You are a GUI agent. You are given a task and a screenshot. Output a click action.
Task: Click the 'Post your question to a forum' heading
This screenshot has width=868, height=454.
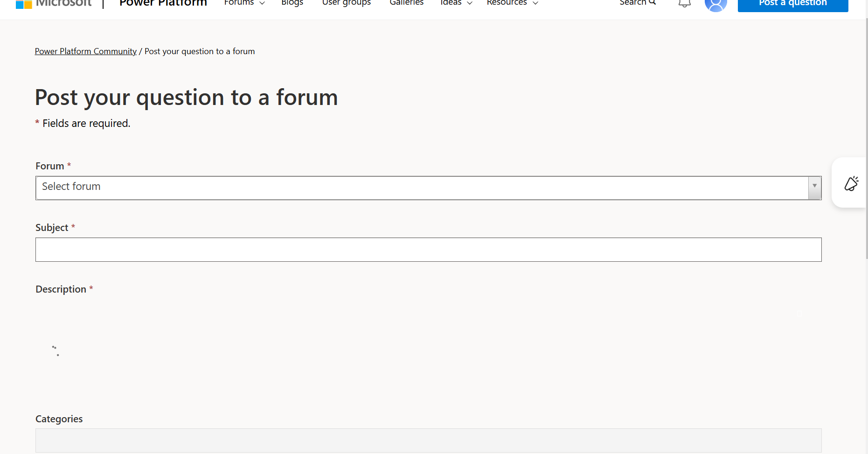pos(186,98)
